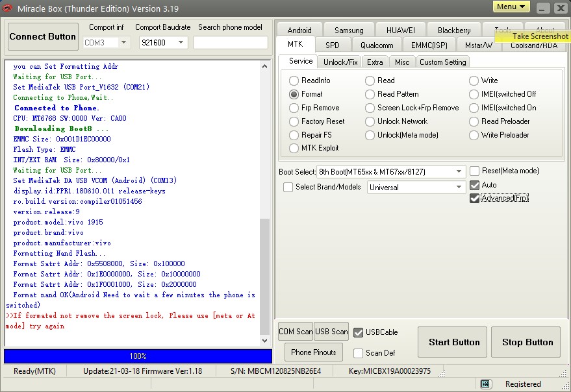The image size is (571, 392).
Task: Enable the Select Brand/Models checkbox
Action: [x=288, y=187]
